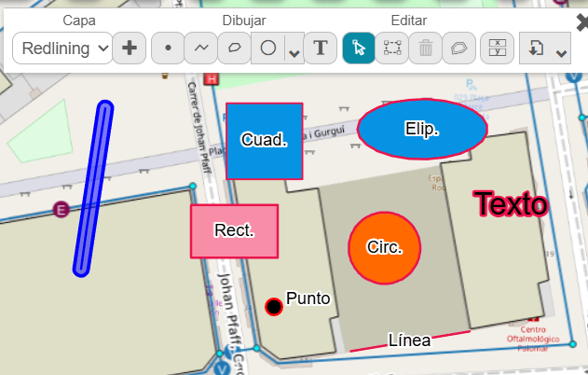
Task: Click the delete trash icon
Action: [x=426, y=49]
